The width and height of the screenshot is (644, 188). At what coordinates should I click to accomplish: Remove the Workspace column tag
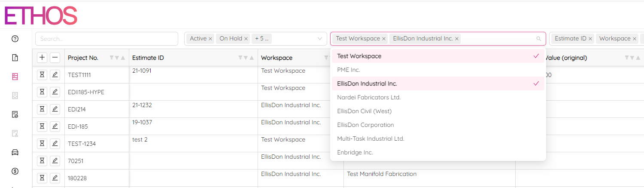point(634,39)
